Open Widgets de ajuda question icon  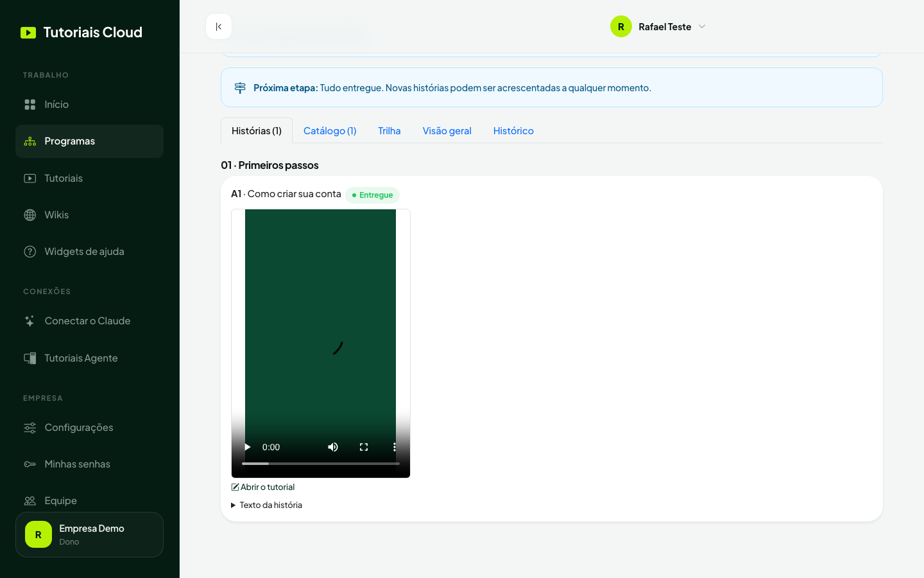pyautogui.click(x=30, y=252)
